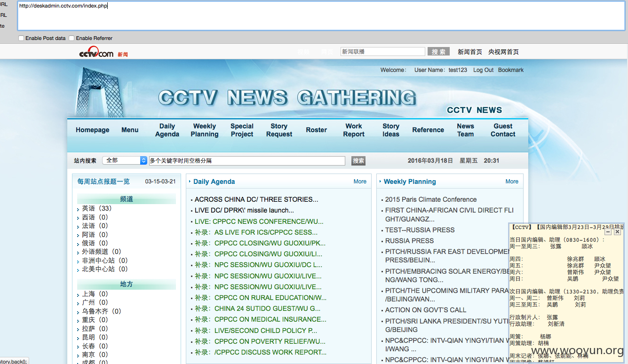
Task: Open Work Report menu item
Action: tap(354, 130)
